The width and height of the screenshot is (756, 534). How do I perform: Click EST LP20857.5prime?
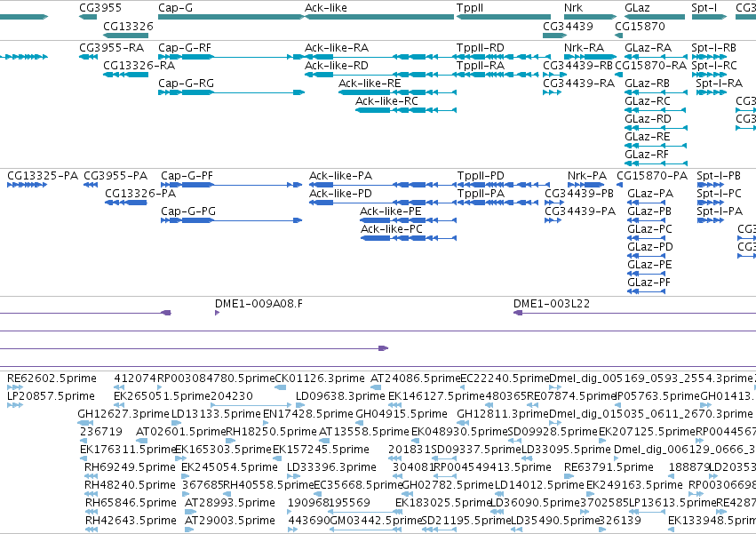pyautogui.click(x=51, y=396)
